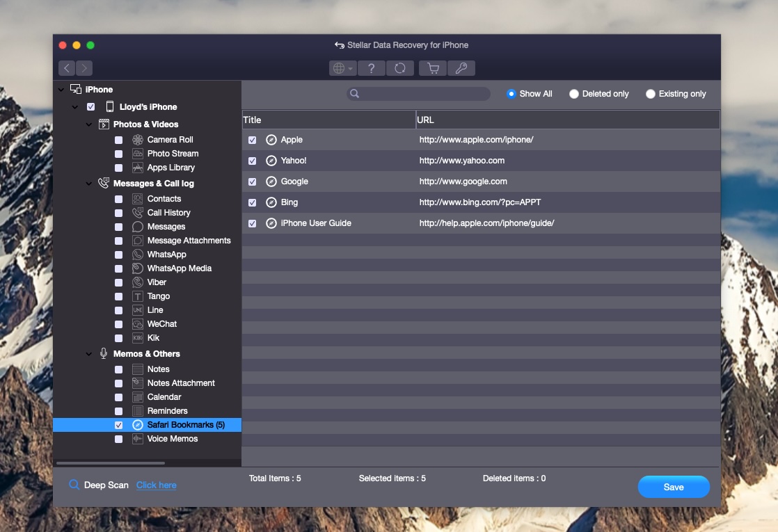Select the Message Attachments icon

[x=138, y=241]
